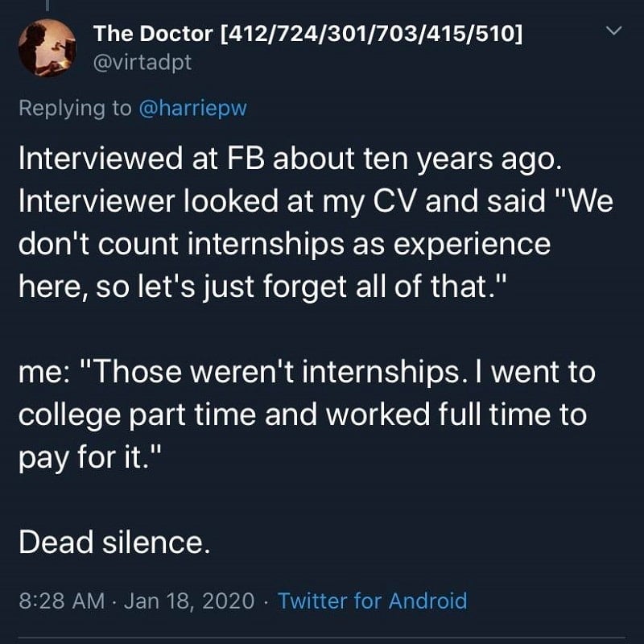
Task: Open the @harriepw mention link
Action: [x=193, y=108]
